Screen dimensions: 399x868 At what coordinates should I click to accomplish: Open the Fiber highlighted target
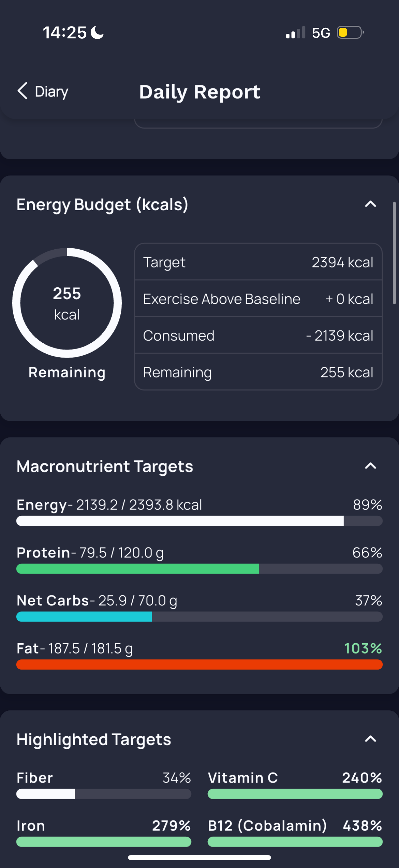point(104,785)
